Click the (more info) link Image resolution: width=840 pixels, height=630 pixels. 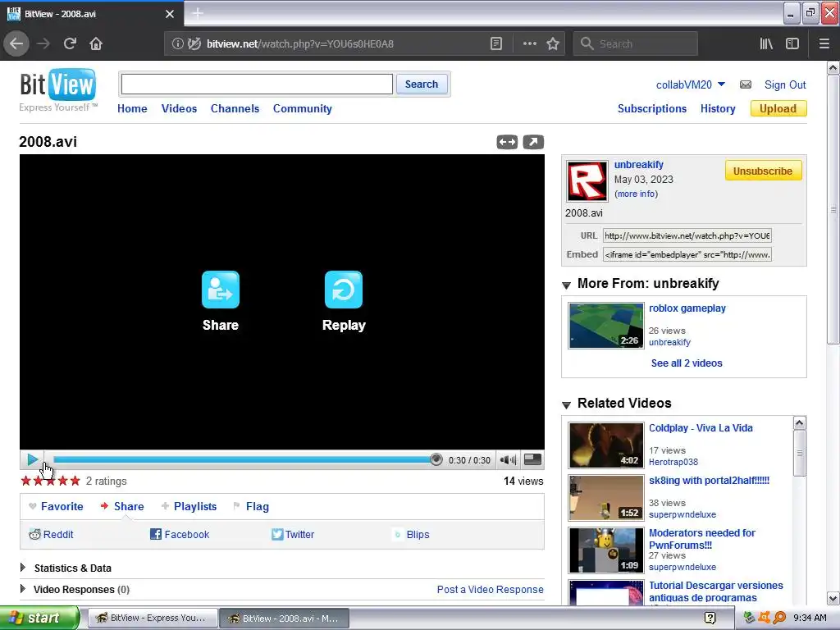pyautogui.click(x=636, y=194)
